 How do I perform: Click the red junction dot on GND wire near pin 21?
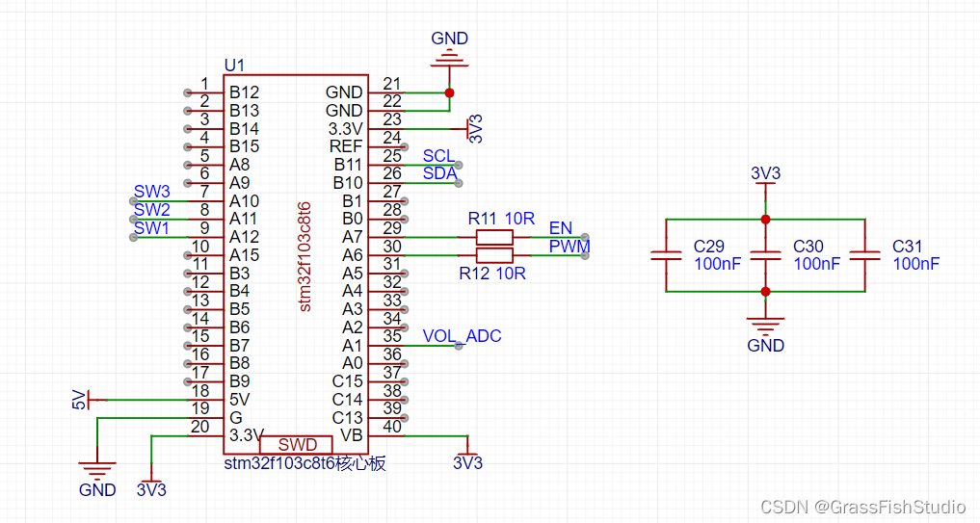click(449, 92)
